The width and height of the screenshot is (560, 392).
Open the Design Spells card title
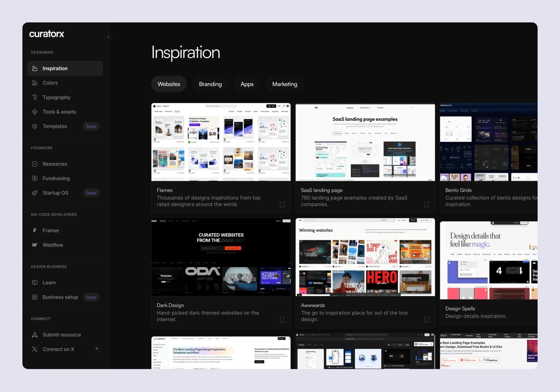460,309
